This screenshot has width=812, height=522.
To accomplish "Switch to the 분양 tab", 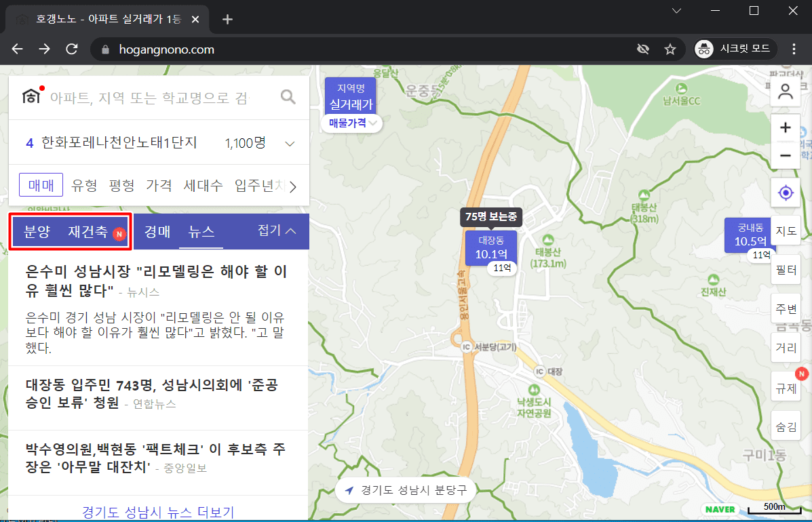I will pos(37,231).
